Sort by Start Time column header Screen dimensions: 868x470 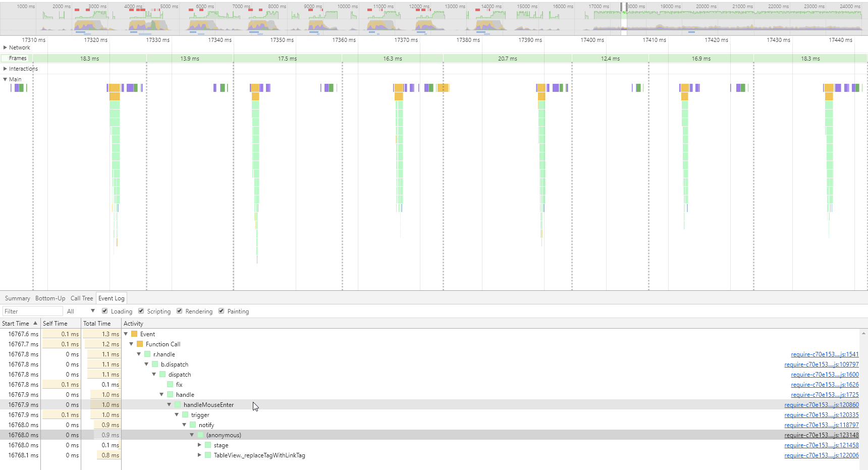pos(20,324)
